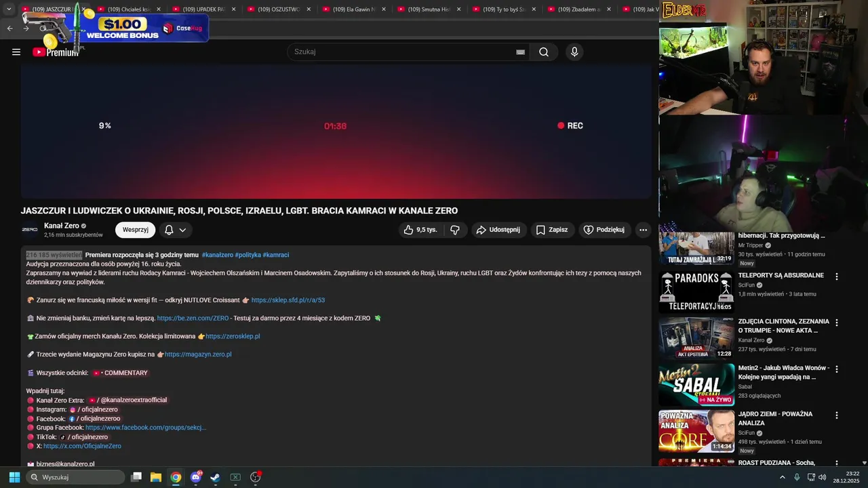Open the magazyn.zero.pl link
Image resolution: width=868 pixels, height=488 pixels.
pos(198,354)
